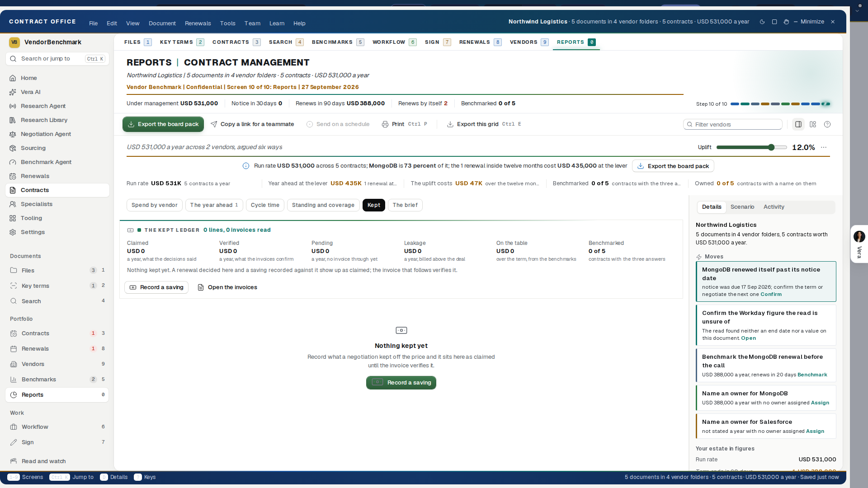Switch to the Activity tab
Screen dimensions: 868x488
pyautogui.click(x=774, y=207)
